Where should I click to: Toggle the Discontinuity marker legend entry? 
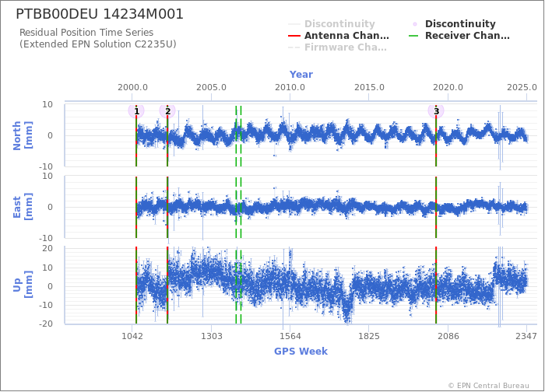click(x=452, y=23)
